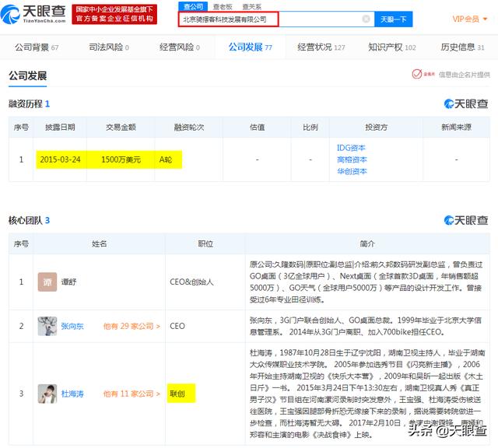Click the 天眼一下 search button
The height and width of the screenshot is (448, 498).
393,19
